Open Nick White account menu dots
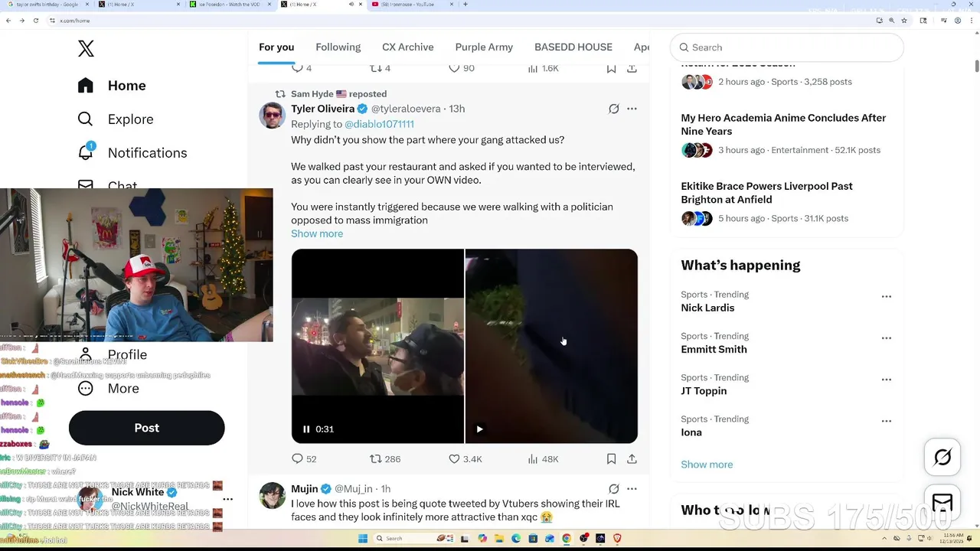The image size is (980, 551). click(x=227, y=499)
